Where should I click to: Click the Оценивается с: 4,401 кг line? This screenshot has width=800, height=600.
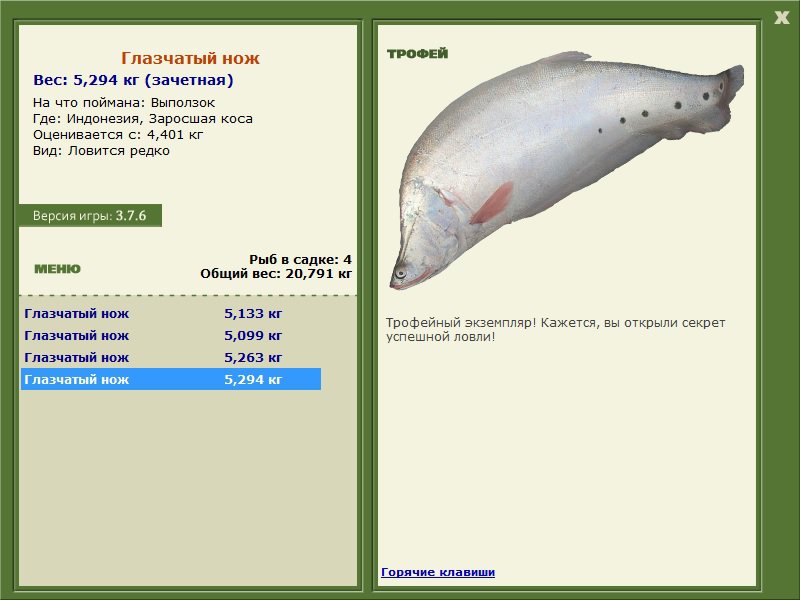coord(118,135)
